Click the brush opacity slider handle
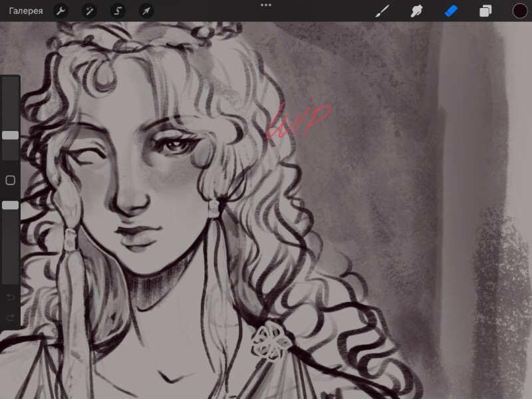 click(11, 205)
